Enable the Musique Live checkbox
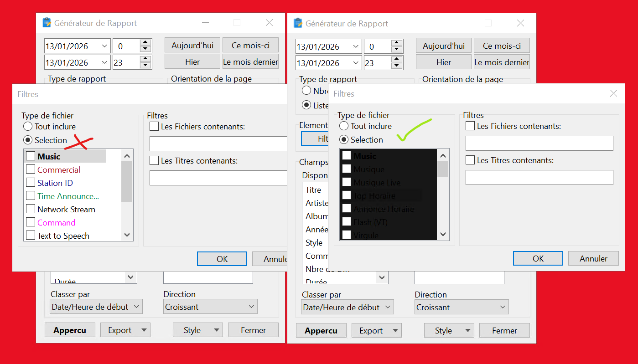 (347, 182)
